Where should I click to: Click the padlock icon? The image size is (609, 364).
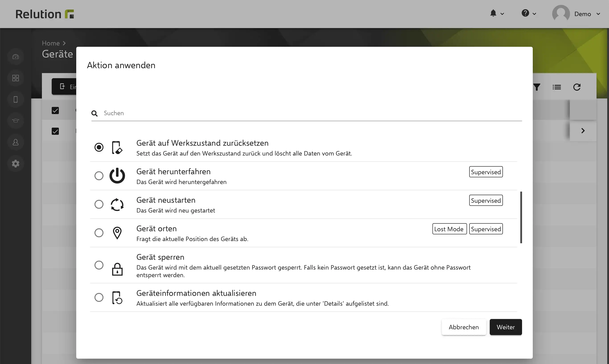pyautogui.click(x=117, y=269)
